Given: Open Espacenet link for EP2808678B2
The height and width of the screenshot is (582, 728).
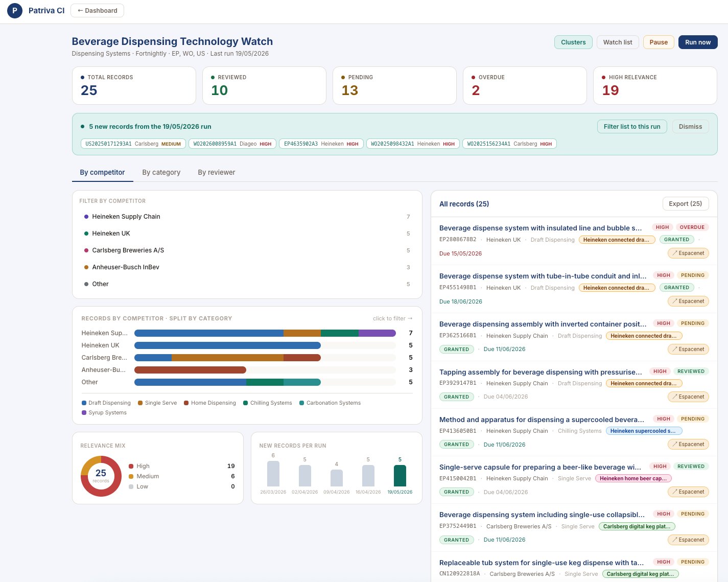Looking at the screenshot, I should (x=688, y=253).
